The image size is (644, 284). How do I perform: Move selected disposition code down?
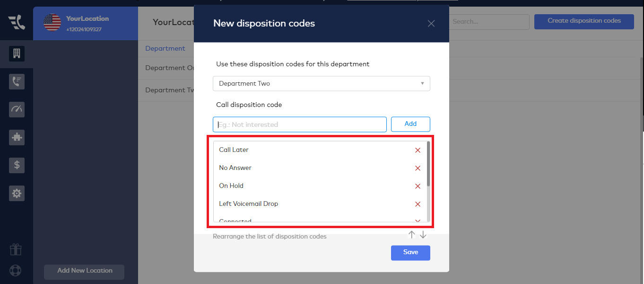[x=423, y=235]
